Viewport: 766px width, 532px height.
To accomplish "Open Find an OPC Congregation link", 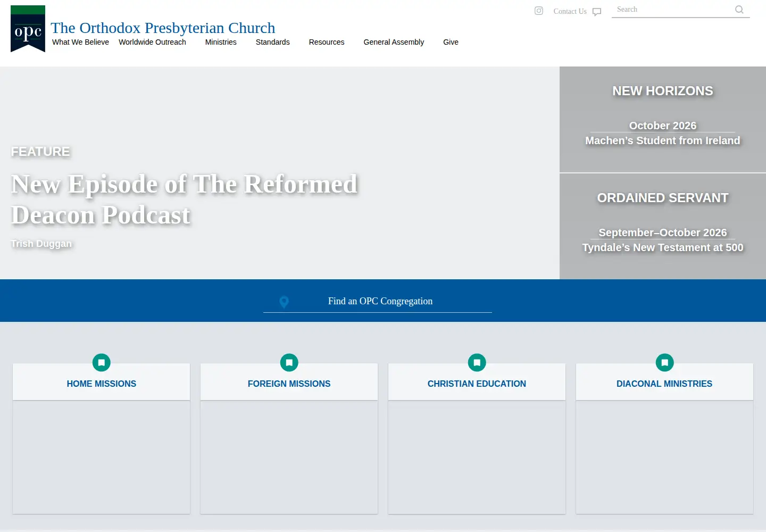I will 380,301.
